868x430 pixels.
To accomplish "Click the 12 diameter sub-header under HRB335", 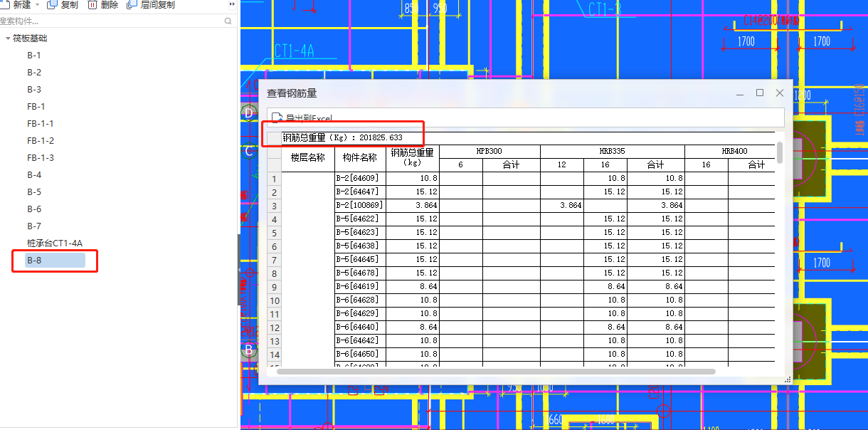I will tap(562, 165).
